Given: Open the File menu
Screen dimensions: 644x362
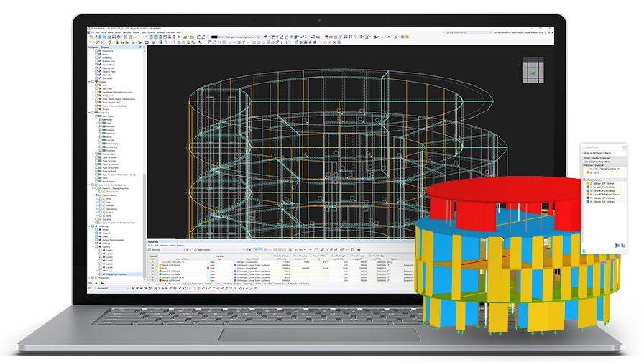Looking at the screenshot, I should coord(93,32).
